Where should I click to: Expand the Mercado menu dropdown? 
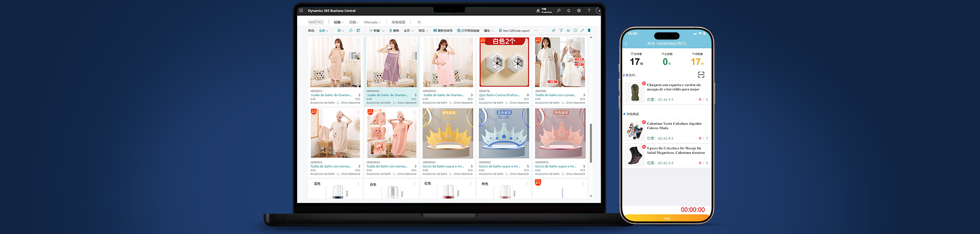(372, 22)
